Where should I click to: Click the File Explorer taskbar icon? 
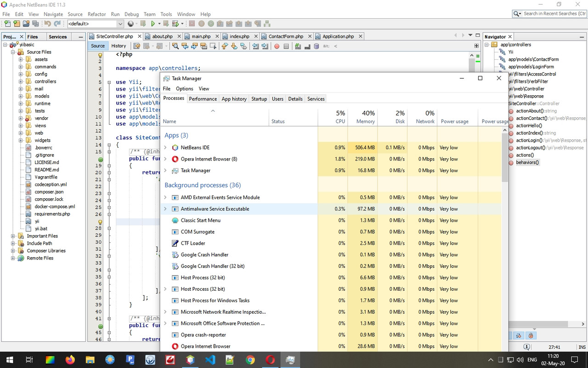coord(90,359)
